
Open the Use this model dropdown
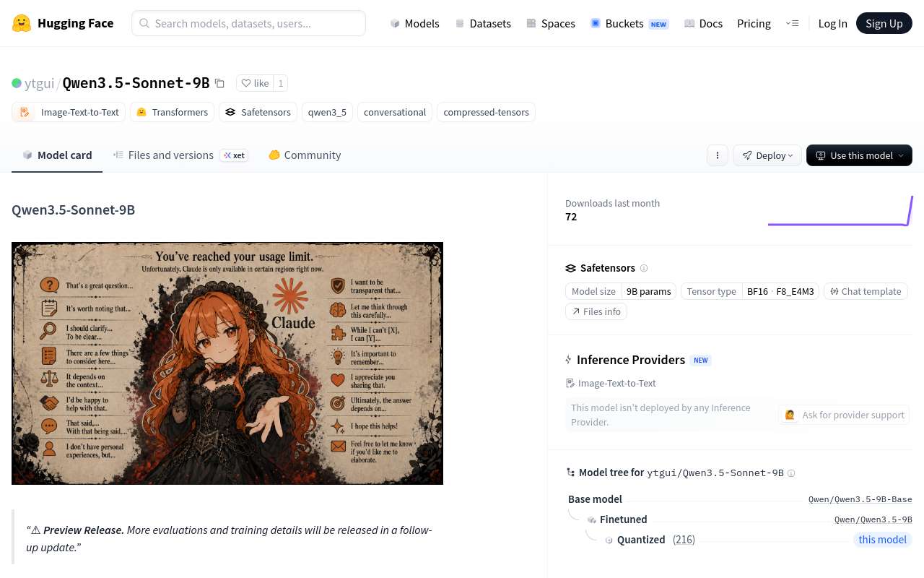(x=859, y=155)
